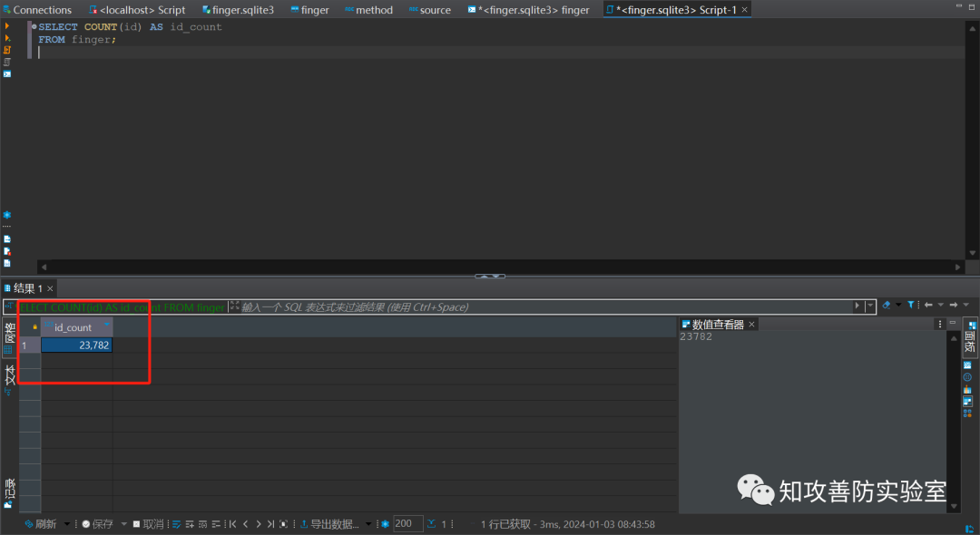Select the cell with 23,782
The height and width of the screenshot is (535, 980).
point(77,345)
